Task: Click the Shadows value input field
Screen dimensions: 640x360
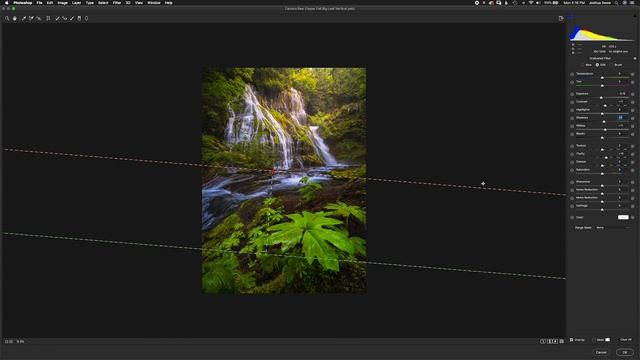Action: (x=621, y=118)
